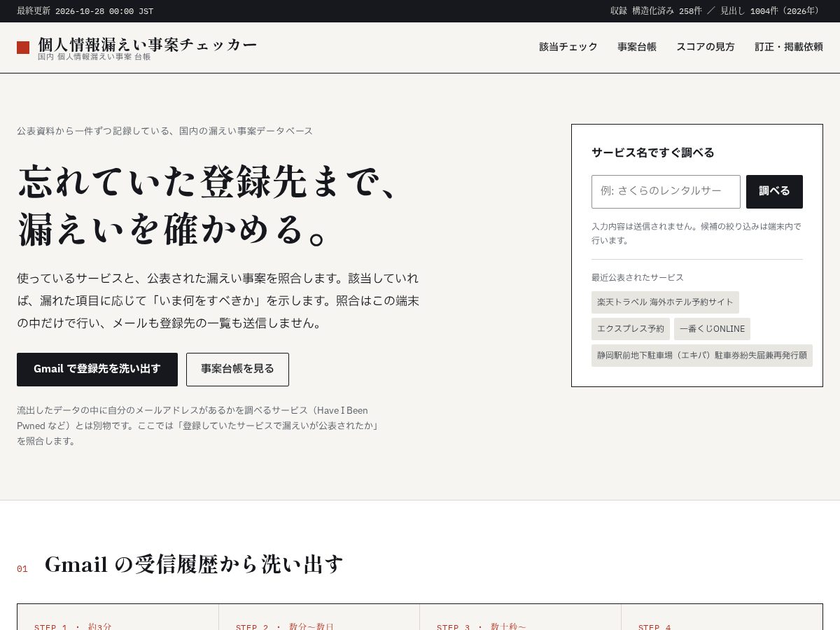Click the STEP 2 ・ 数分〜数日 label
This screenshot has width=840, height=630.
pos(285,627)
